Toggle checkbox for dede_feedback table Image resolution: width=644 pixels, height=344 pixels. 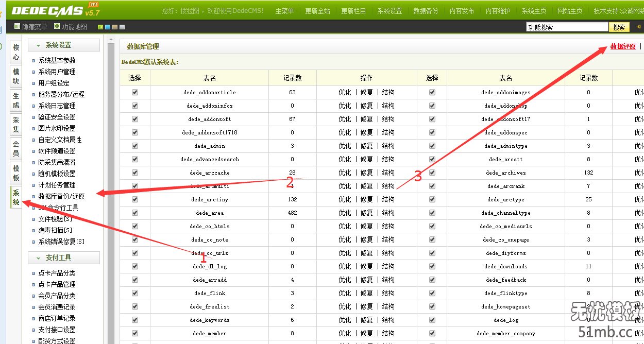432,280
